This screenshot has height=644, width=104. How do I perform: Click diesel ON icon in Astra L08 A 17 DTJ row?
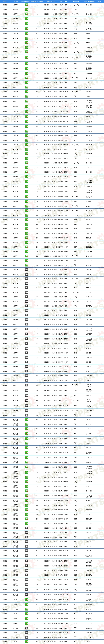point(27,324)
